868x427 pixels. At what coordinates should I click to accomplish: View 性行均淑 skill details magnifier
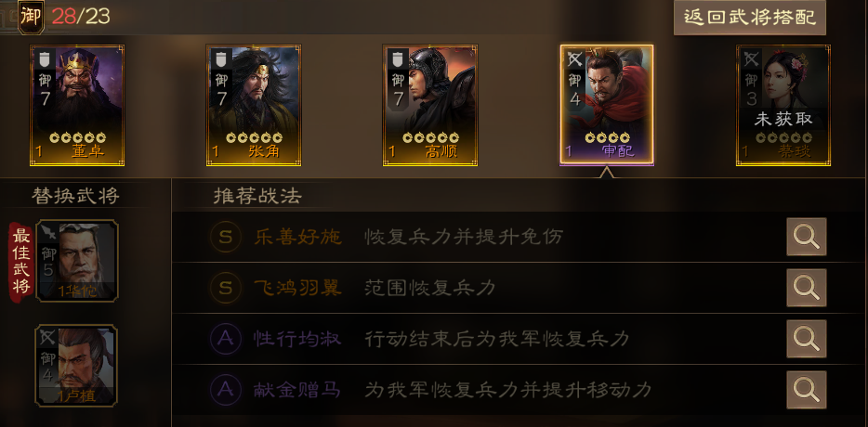[x=806, y=339]
